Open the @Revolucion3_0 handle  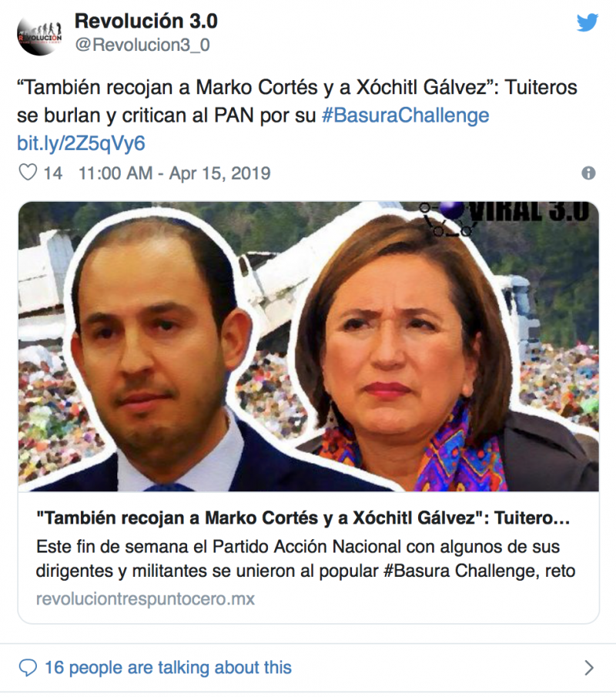click(142, 45)
